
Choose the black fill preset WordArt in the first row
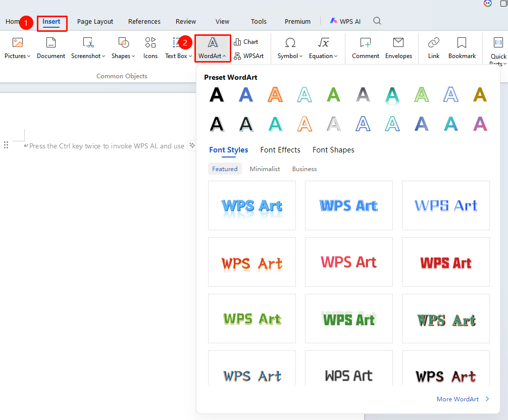pyautogui.click(x=217, y=95)
